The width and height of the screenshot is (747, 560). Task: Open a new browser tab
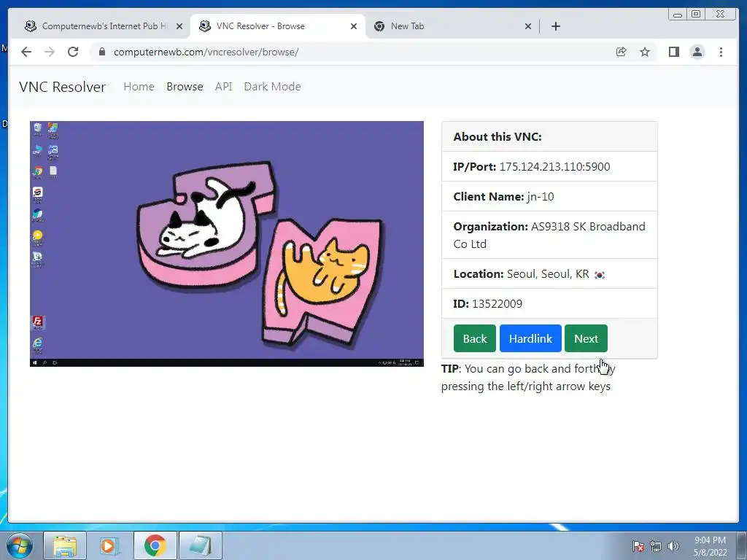(555, 26)
